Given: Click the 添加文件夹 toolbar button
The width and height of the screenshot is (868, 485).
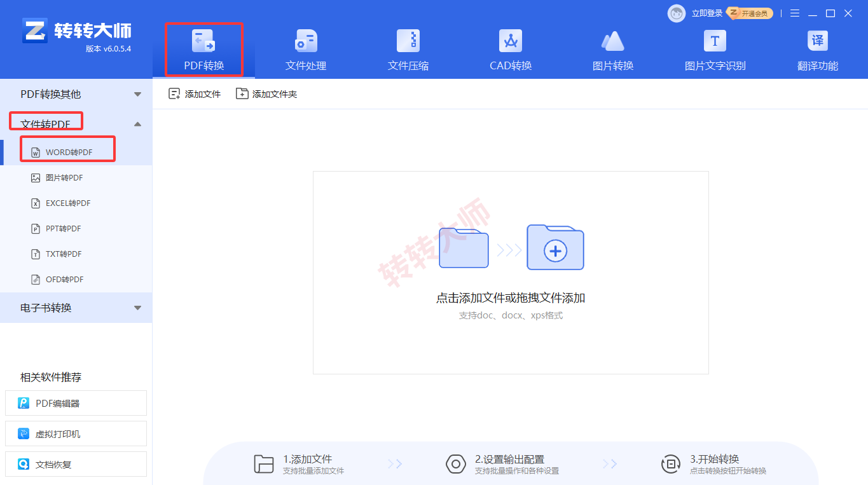Looking at the screenshot, I should click(x=266, y=94).
